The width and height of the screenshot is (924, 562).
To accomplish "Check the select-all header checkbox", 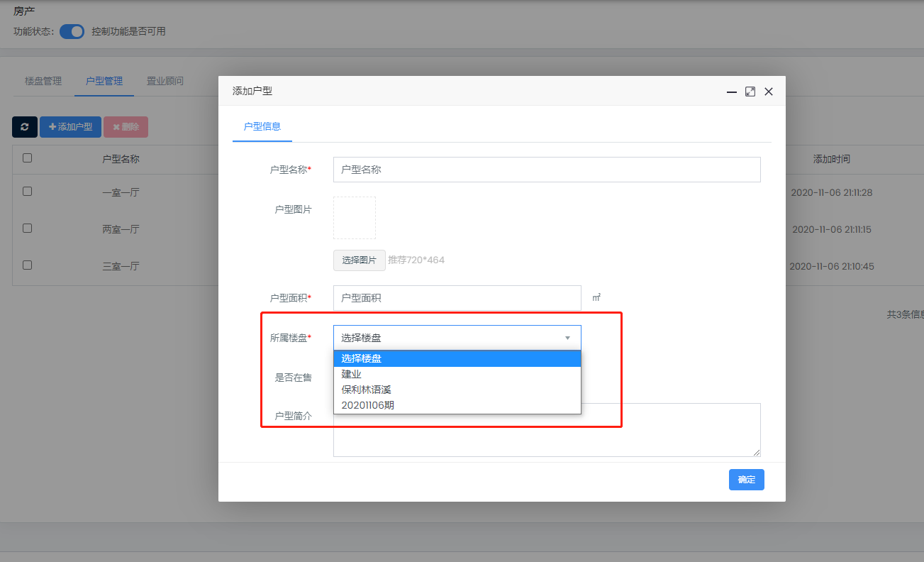I will pos(27,158).
